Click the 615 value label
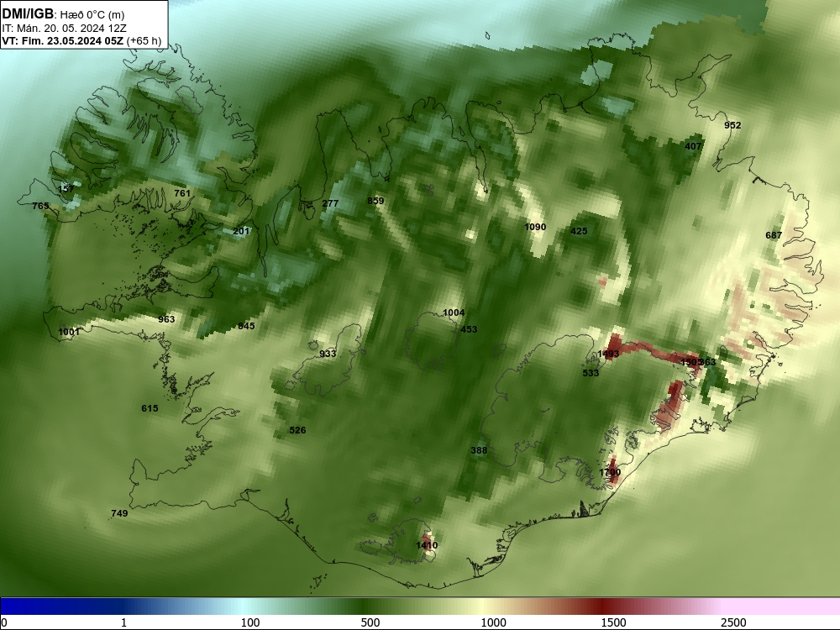 pos(150,408)
